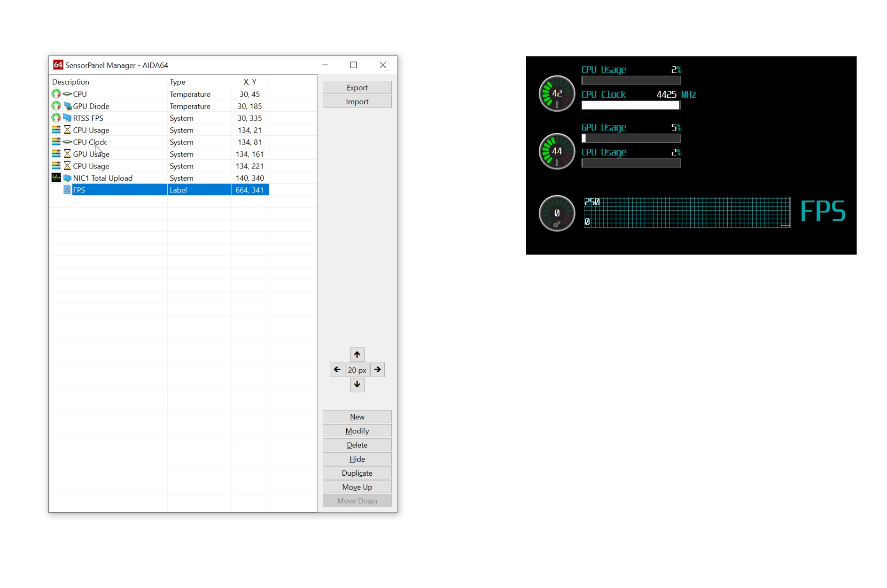Image resolution: width=887 pixels, height=588 pixels.
Task: Click the Export button
Action: point(357,87)
